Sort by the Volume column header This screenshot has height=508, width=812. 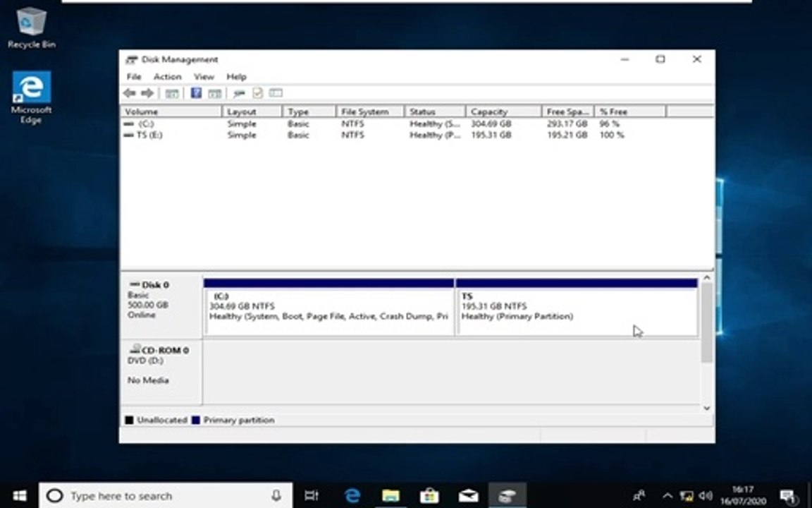click(x=171, y=111)
